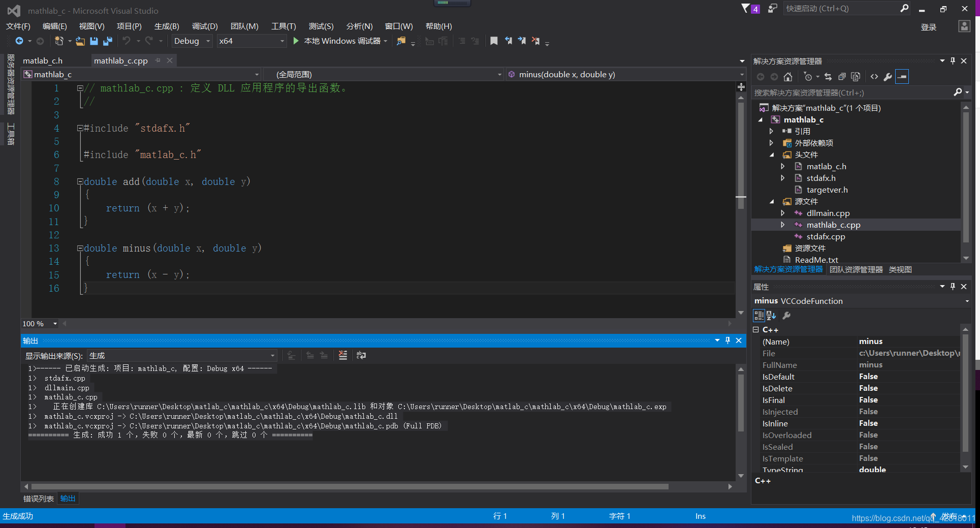
Task: Click the Solution Explorer search field
Action: tap(852, 92)
